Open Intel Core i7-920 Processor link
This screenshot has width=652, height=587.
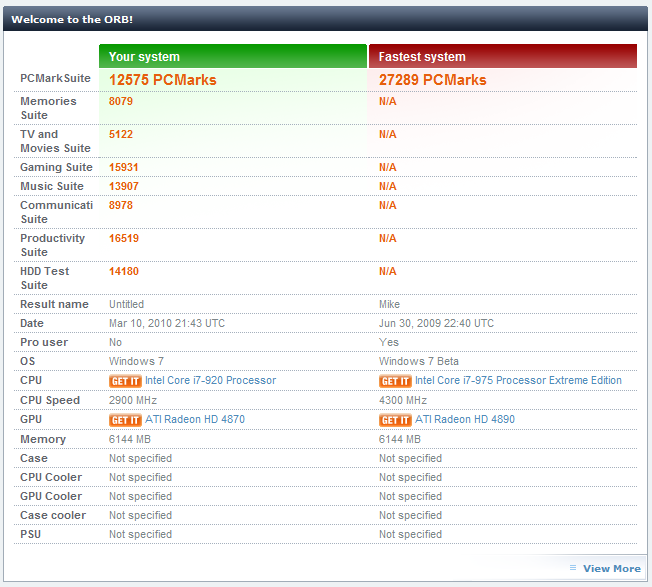[210, 380]
